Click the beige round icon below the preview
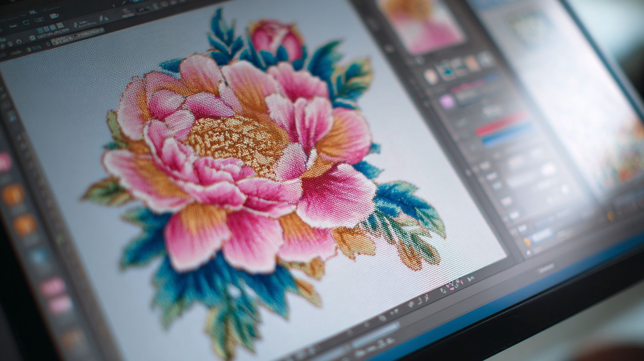644x361 pixels. 430,77
